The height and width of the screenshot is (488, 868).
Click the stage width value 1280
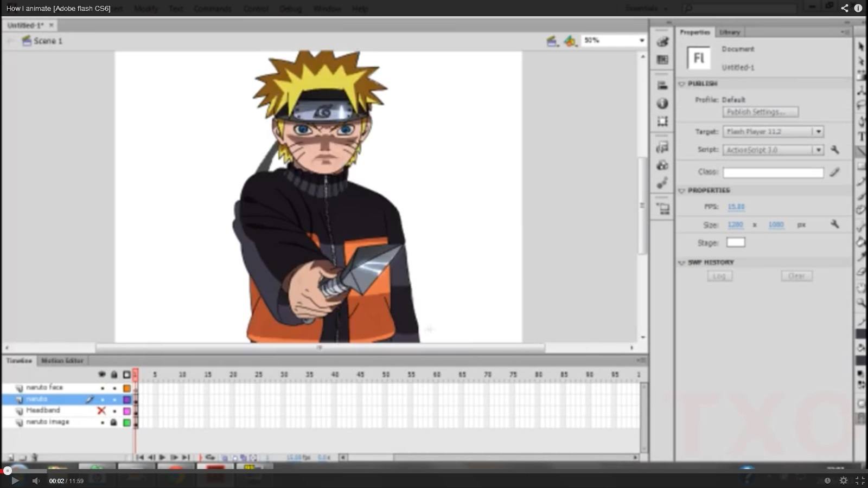point(735,224)
